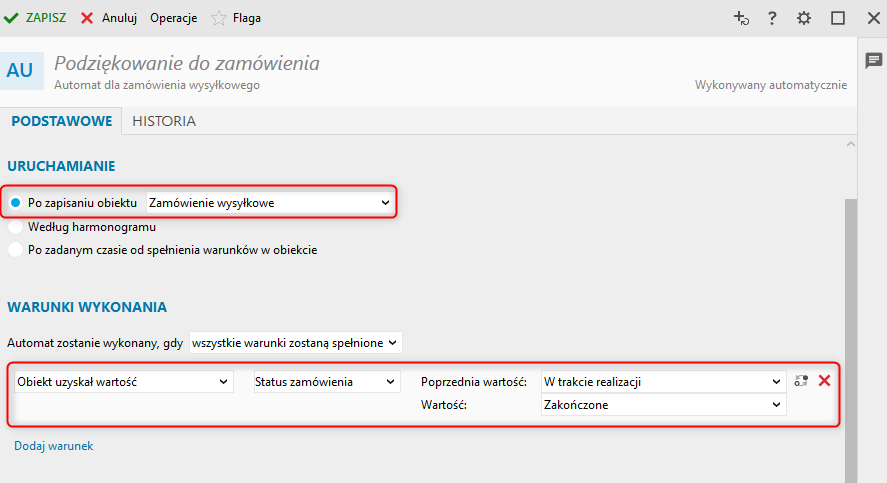Toggle the Flaga star icon

click(218, 17)
